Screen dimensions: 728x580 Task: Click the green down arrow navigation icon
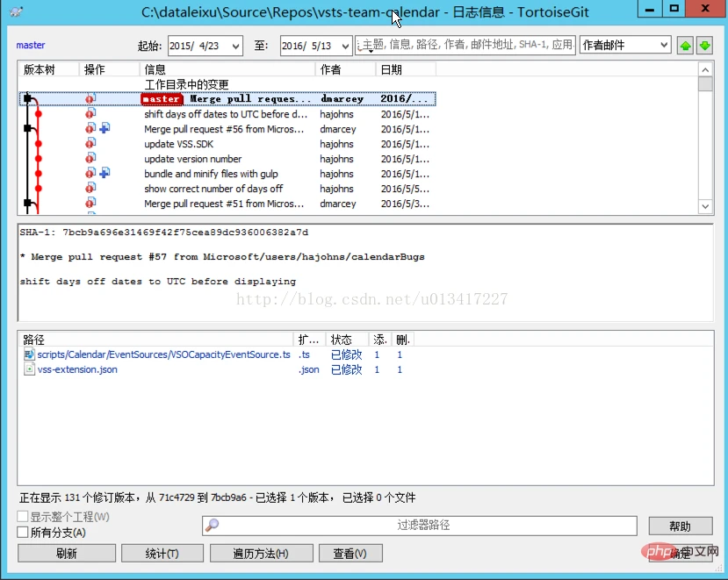[x=705, y=46]
